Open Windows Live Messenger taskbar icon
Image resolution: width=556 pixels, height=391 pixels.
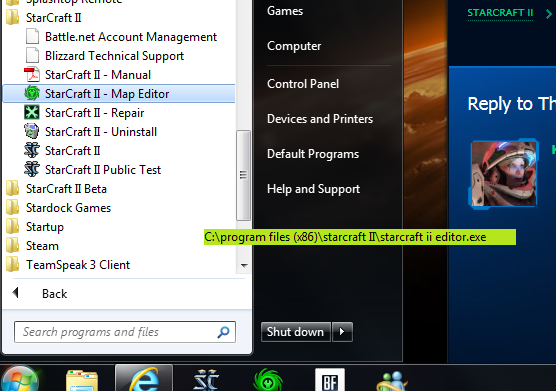(392, 381)
